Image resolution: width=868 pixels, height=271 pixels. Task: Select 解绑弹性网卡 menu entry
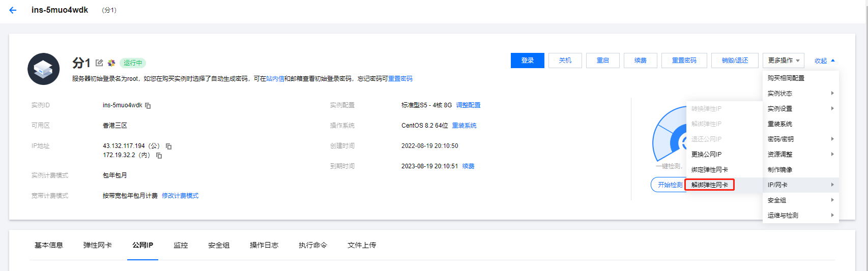710,185
